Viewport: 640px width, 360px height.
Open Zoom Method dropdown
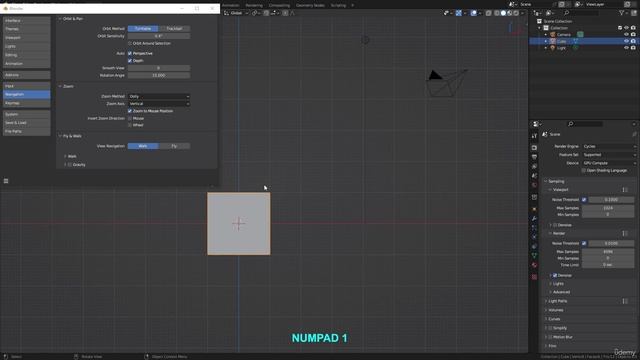(x=159, y=96)
